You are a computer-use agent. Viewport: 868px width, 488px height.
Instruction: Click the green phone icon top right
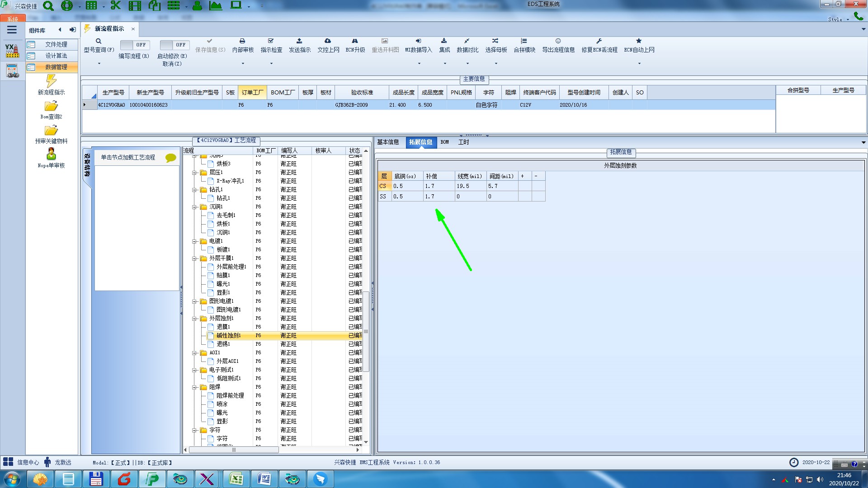pyautogui.click(x=858, y=16)
